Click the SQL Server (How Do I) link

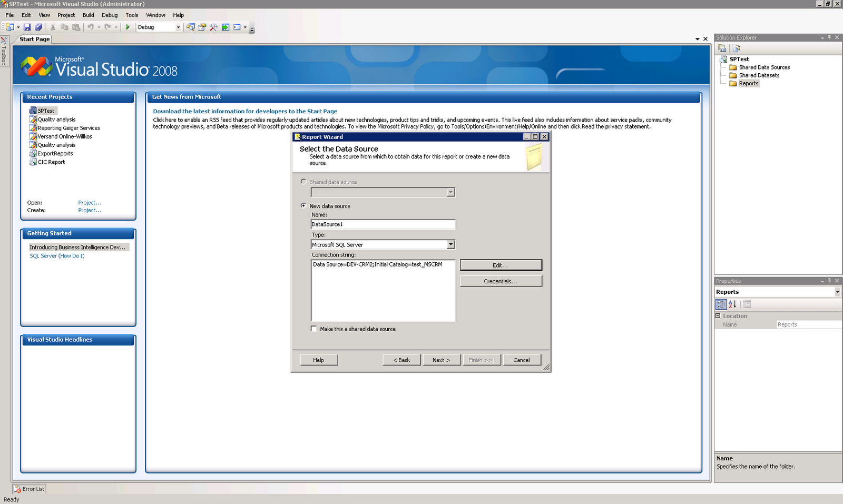click(x=57, y=256)
